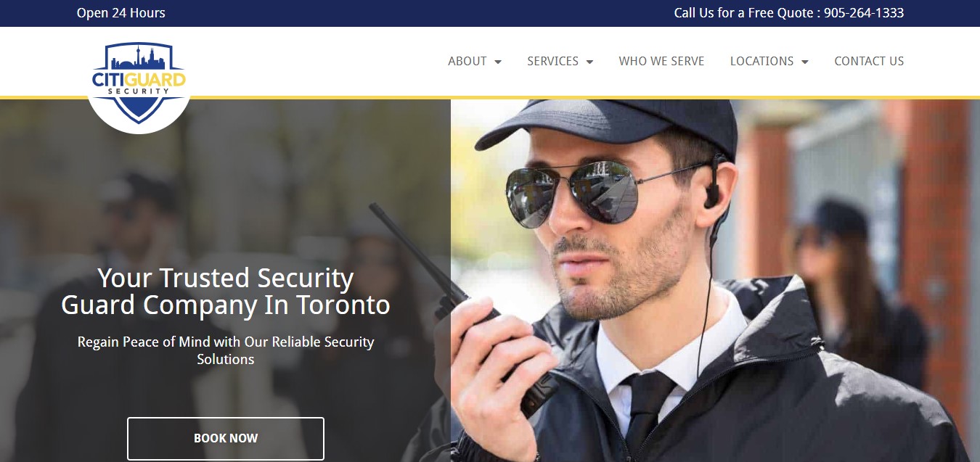Click the BOOK NOW button
The height and width of the screenshot is (462, 980).
tap(226, 438)
